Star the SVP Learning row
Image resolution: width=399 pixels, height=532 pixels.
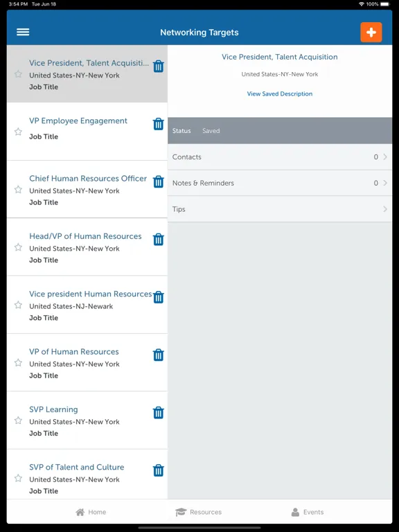[x=18, y=420]
